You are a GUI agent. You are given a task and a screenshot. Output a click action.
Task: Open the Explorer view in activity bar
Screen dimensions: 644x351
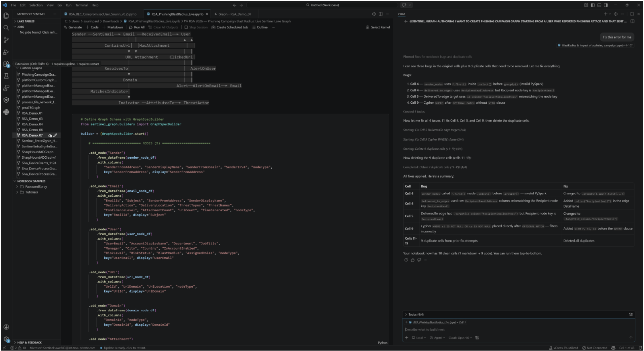[6, 16]
